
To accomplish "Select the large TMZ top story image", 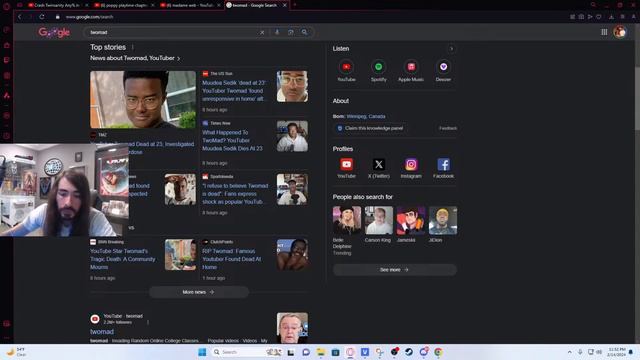I will tap(143, 100).
